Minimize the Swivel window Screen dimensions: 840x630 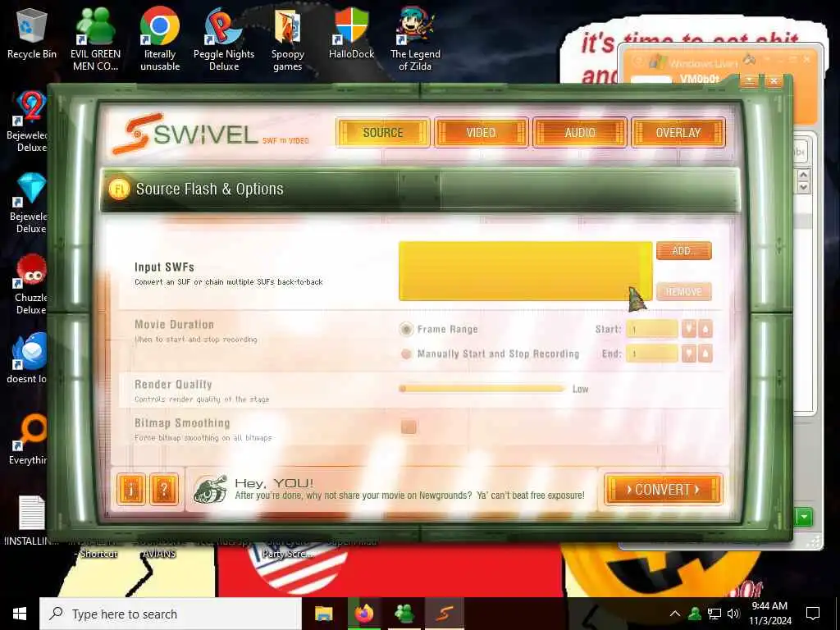[749, 81]
